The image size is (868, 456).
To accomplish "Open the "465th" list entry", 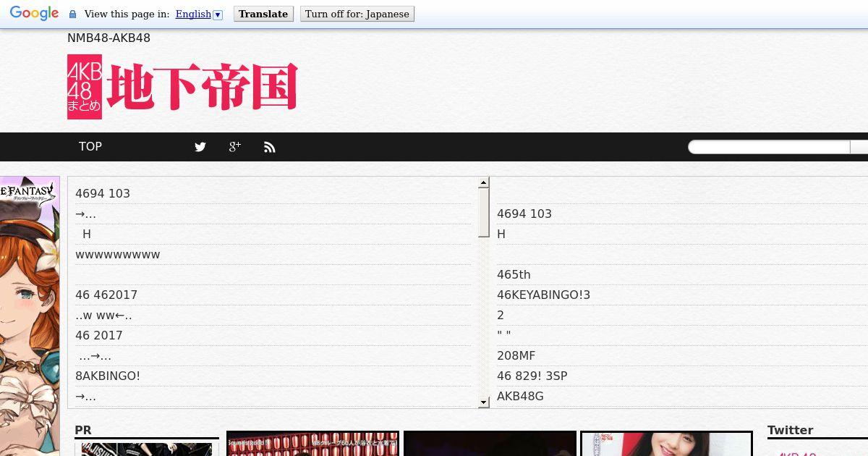I will click(514, 274).
